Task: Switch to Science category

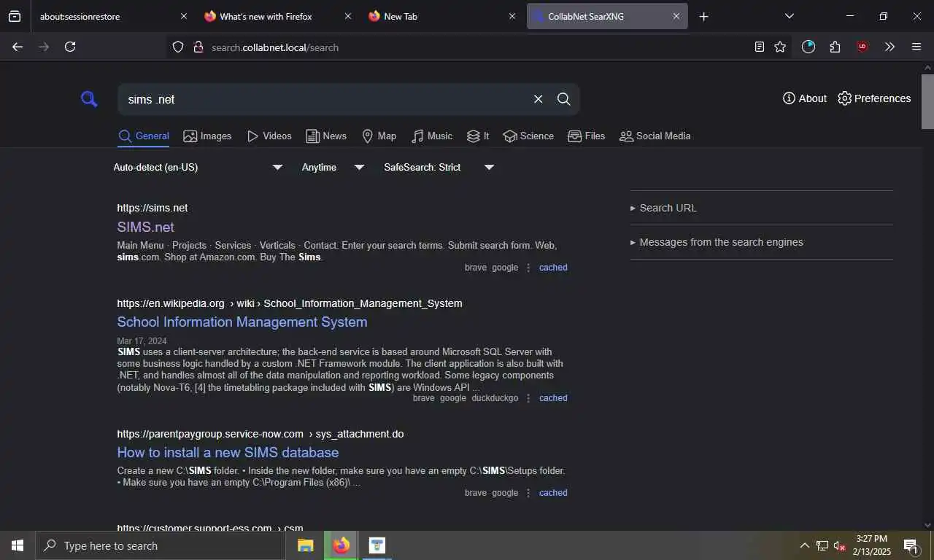Action: [528, 136]
